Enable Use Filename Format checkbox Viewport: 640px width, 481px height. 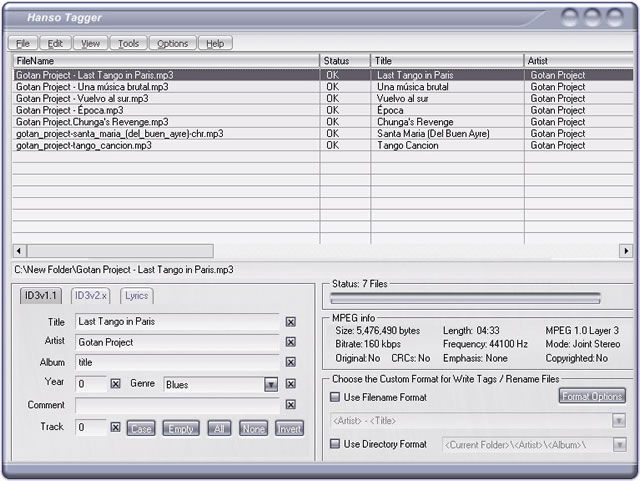335,397
